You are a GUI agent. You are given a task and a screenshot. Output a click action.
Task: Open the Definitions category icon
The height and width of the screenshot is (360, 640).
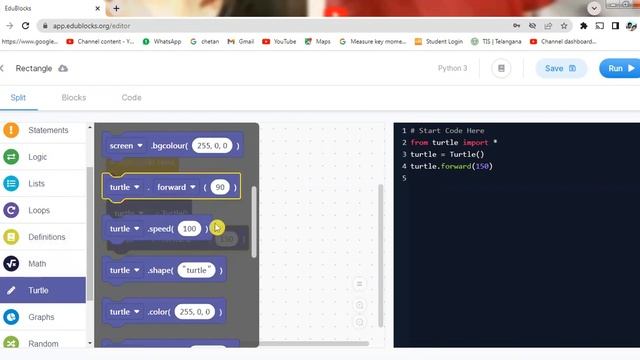point(11,237)
